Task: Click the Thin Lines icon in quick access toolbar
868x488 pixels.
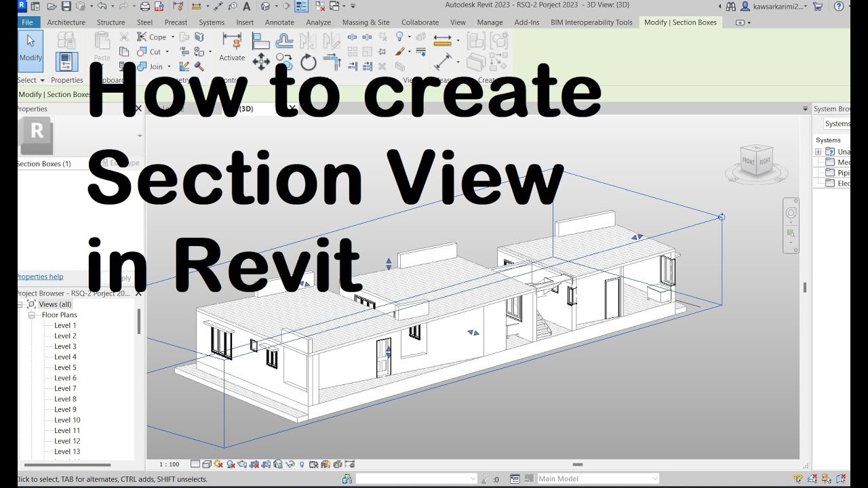Action: [x=301, y=6]
